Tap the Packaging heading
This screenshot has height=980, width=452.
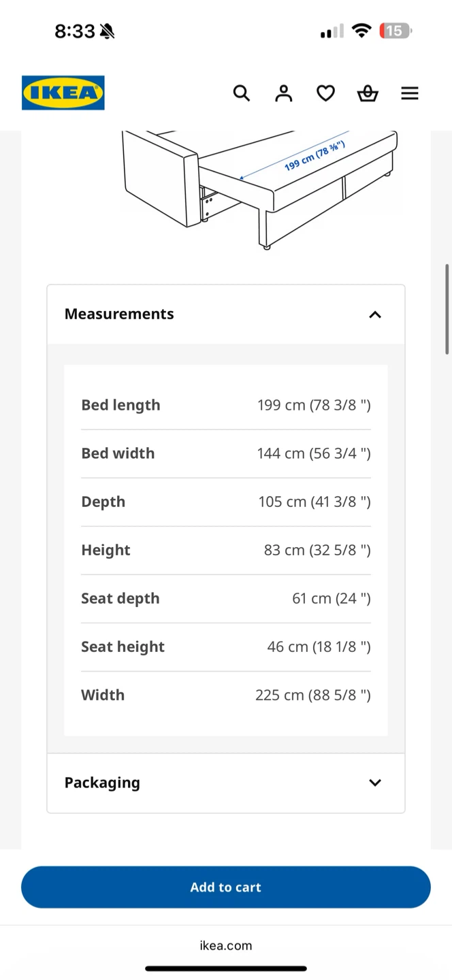pyautogui.click(x=102, y=783)
